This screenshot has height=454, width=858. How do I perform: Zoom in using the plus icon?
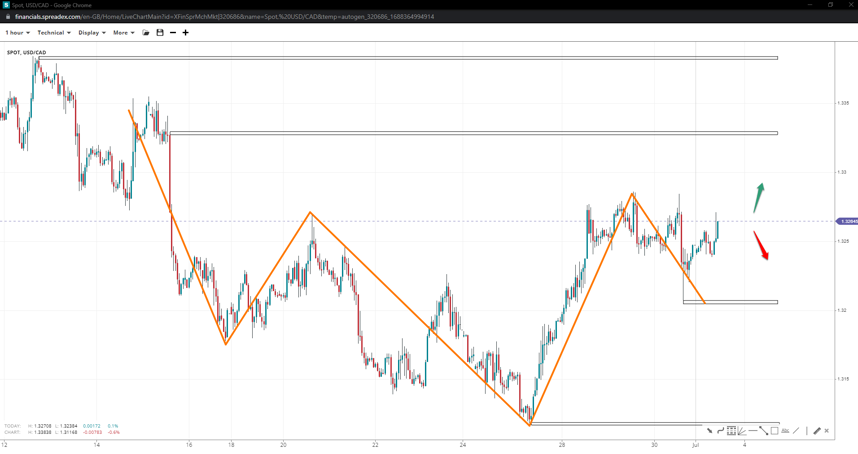pyautogui.click(x=185, y=33)
